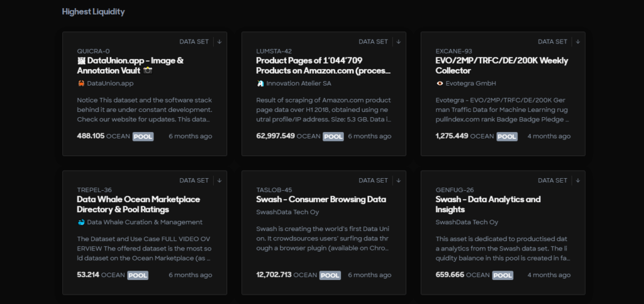Click the download arrow icon on GENFUG-26 card
This screenshot has width=644, height=304.
[578, 181]
